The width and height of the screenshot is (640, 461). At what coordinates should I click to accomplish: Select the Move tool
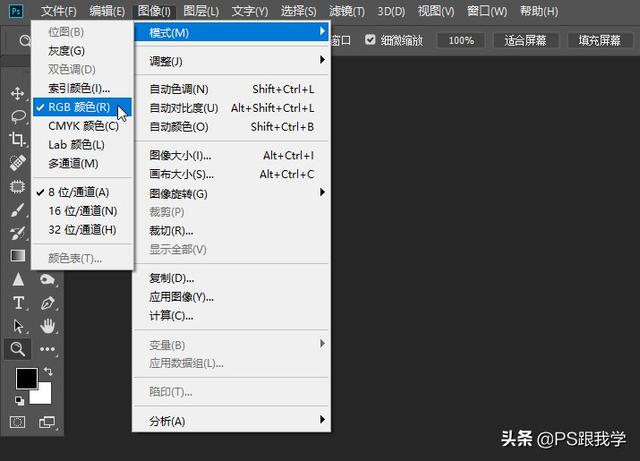pos(17,93)
